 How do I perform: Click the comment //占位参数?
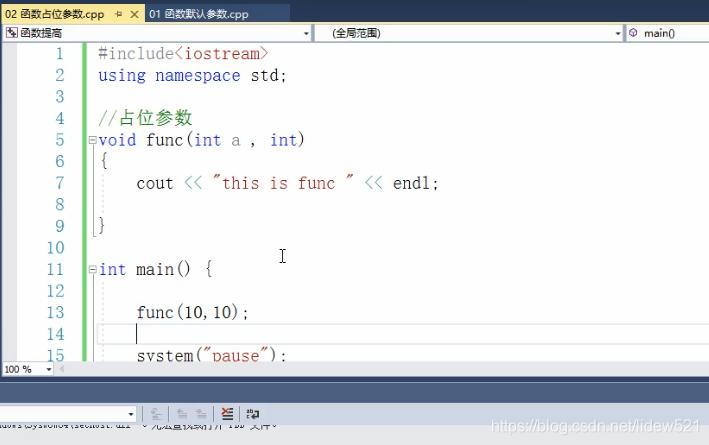tap(145, 118)
